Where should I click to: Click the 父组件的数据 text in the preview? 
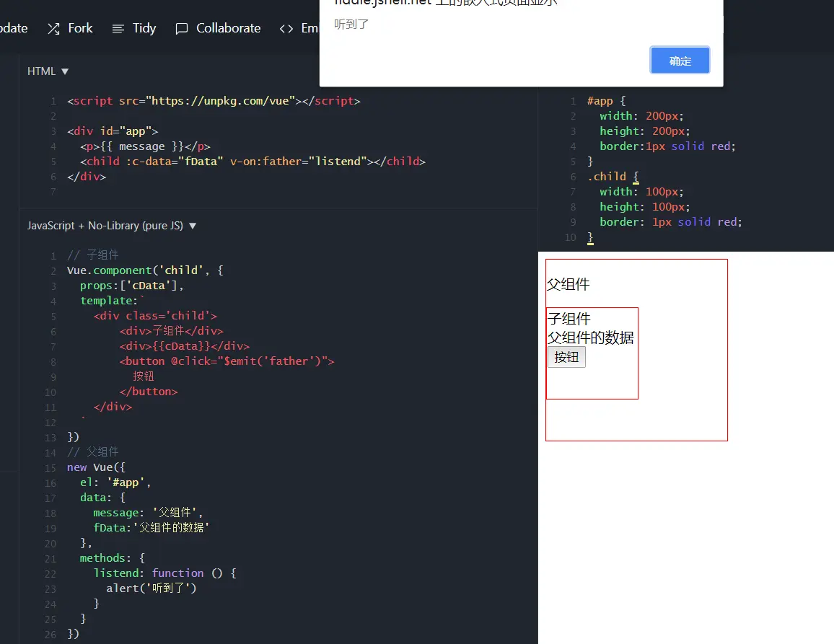(x=590, y=338)
